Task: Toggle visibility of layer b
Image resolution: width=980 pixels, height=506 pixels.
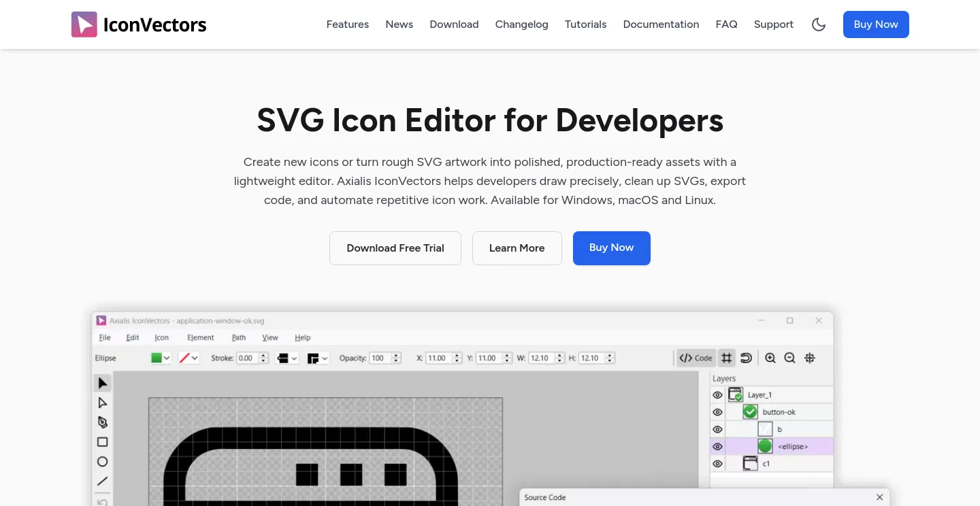Action: tap(717, 429)
